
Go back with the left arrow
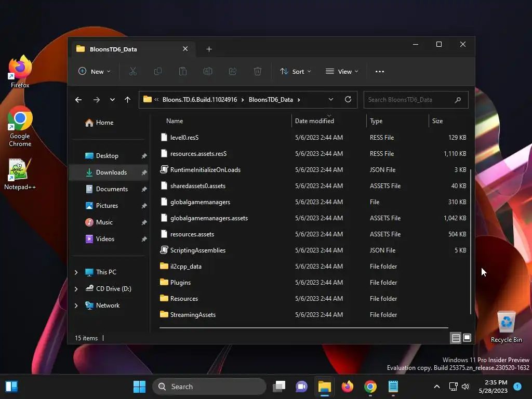click(78, 100)
